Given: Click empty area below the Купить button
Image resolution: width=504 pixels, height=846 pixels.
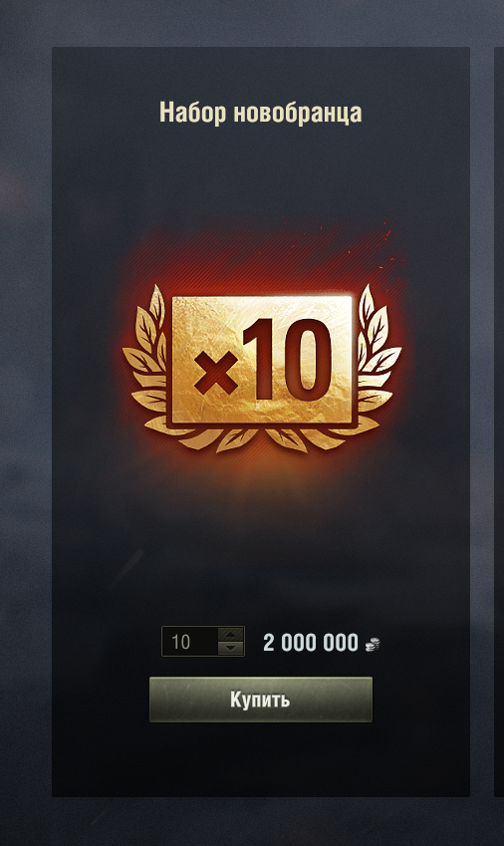Looking at the screenshot, I should pos(261,758).
